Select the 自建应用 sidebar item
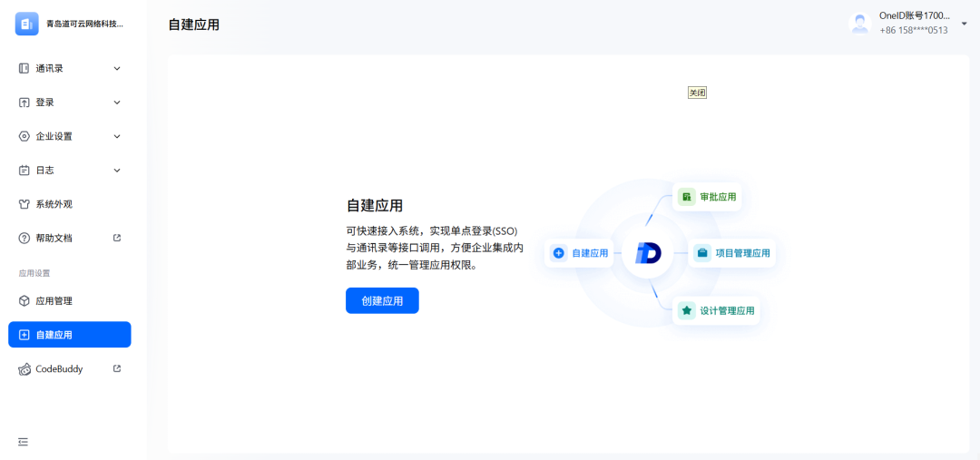980x460 pixels. tap(69, 335)
